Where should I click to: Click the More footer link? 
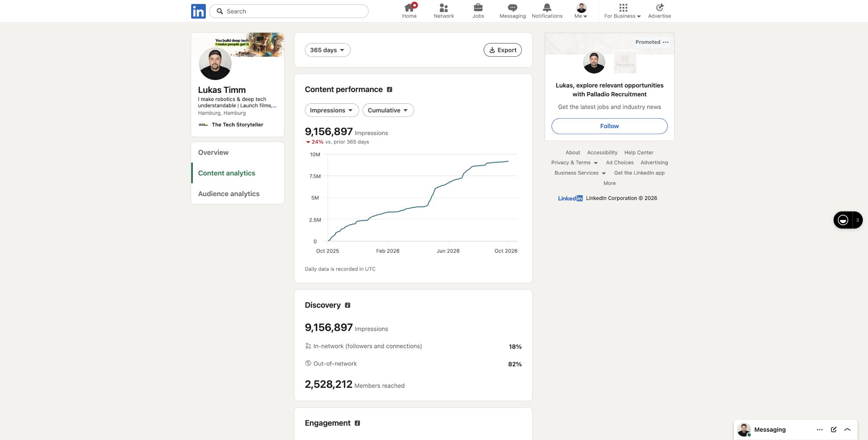pos(610,183)
